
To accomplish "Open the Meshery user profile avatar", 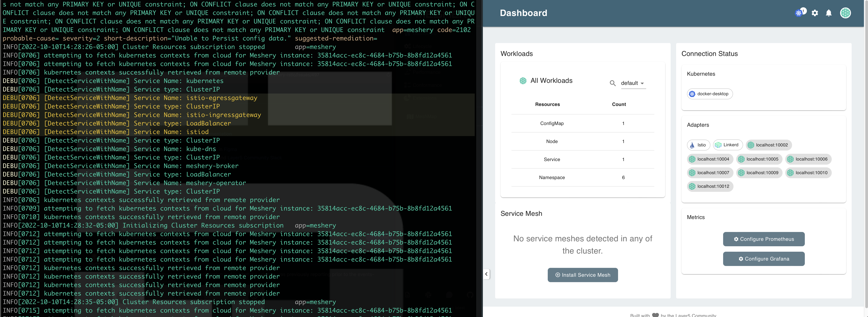I will point(846,13).
